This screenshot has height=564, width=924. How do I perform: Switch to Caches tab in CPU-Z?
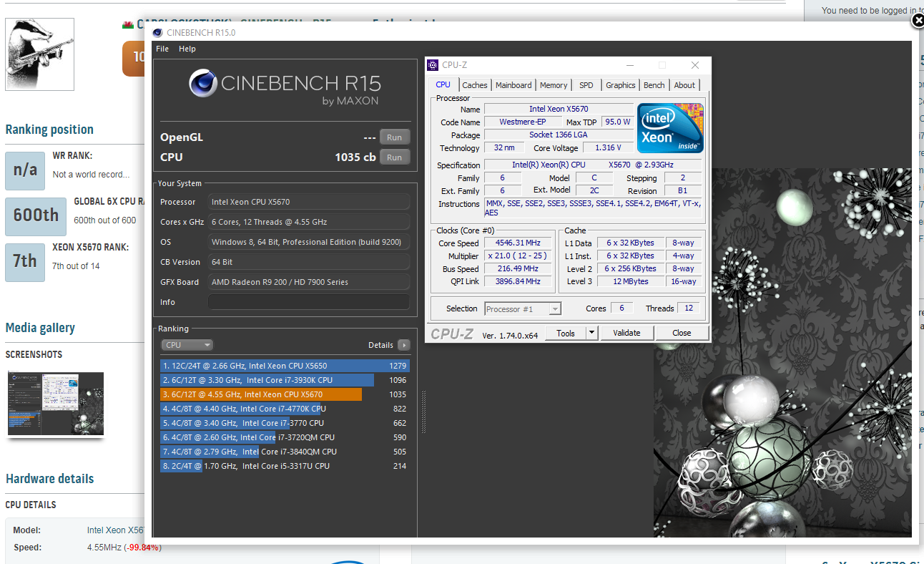474,85
